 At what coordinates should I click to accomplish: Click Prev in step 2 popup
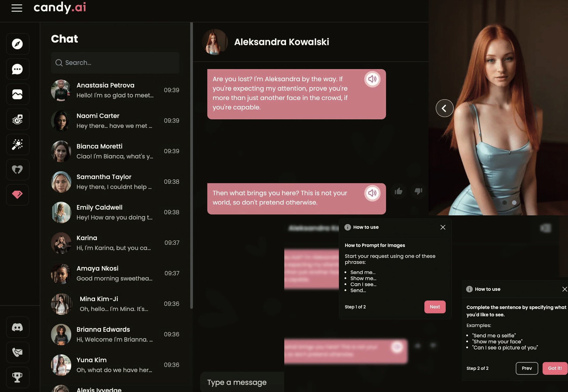pos(527,368)
